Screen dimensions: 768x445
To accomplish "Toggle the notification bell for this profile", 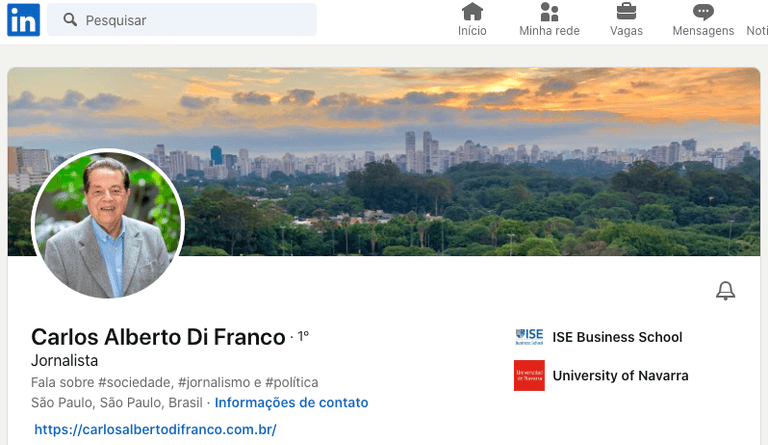I will pyautogui.click(x=725, y=291).
